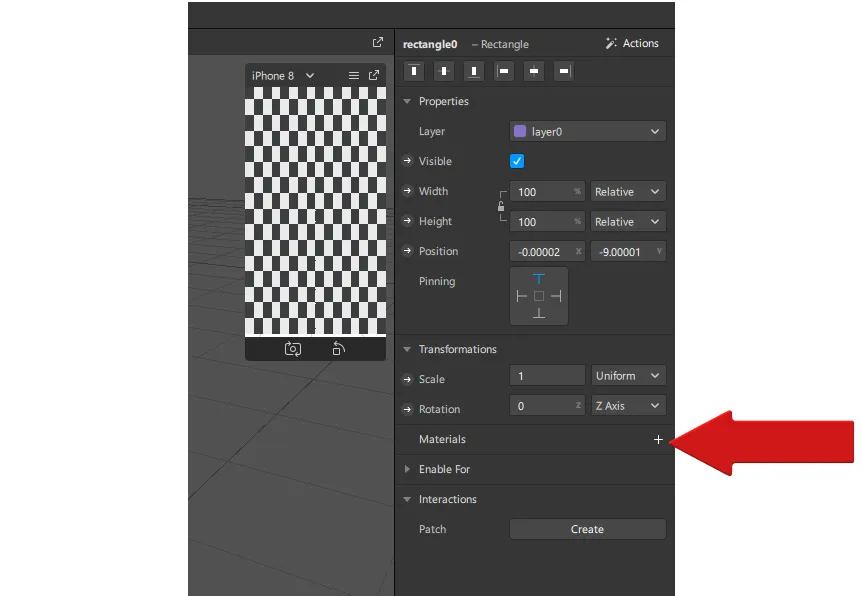
Task: Create patch arrow for Visible property
Action: click(407, 161)
